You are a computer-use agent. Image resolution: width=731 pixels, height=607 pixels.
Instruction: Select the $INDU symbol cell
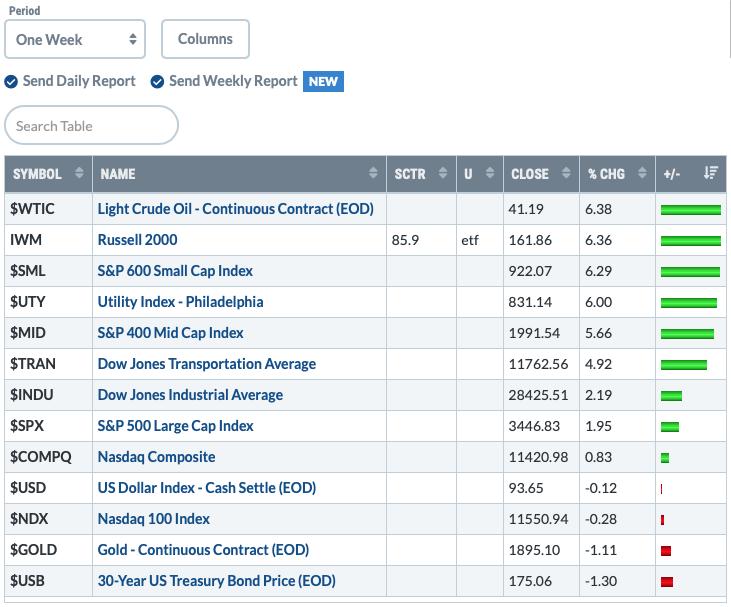tap(48, 395)
